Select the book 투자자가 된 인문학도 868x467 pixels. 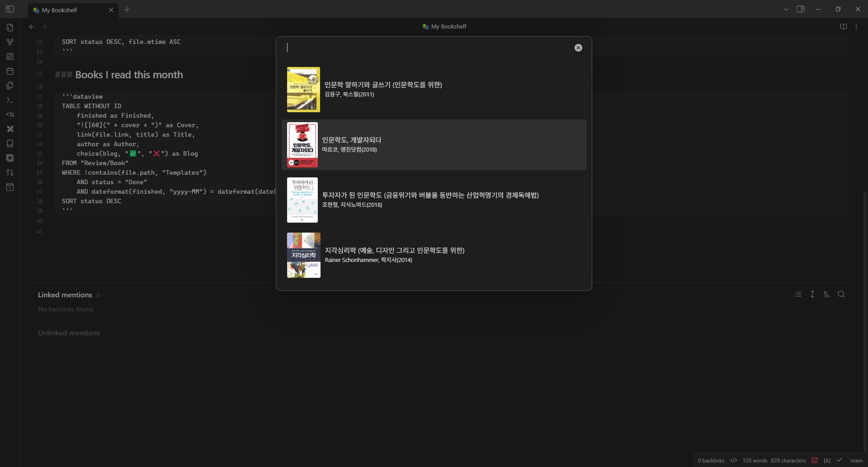434,200
